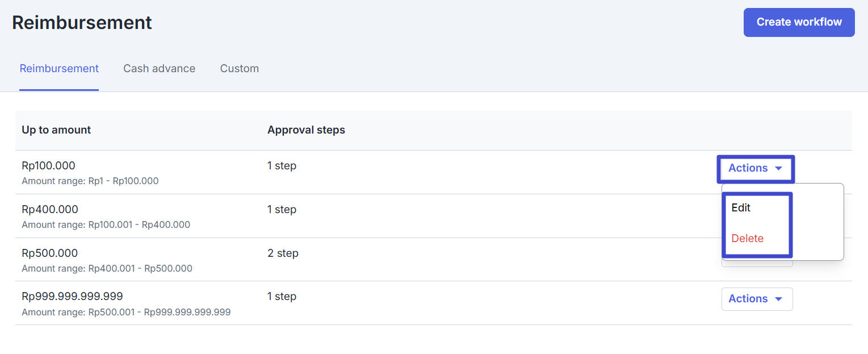Select Delete in the Actions menu

[x=747, y=239]
